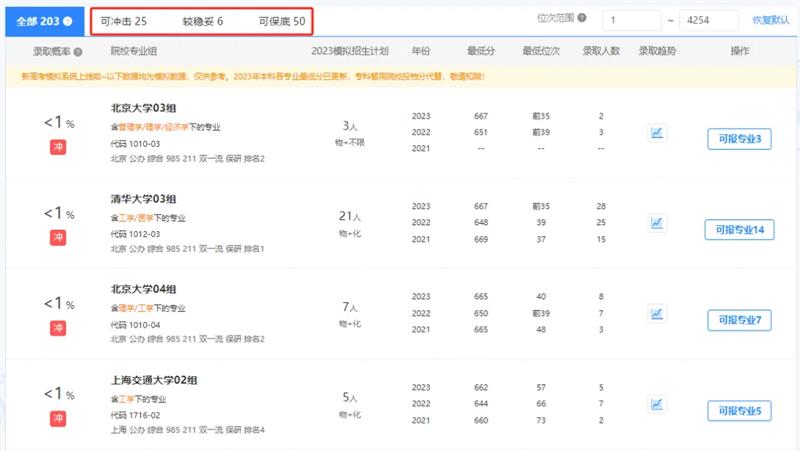The image size is (800, 451).
Task: Focus the maximum rank field showing 4254
Action: point(707,20)
